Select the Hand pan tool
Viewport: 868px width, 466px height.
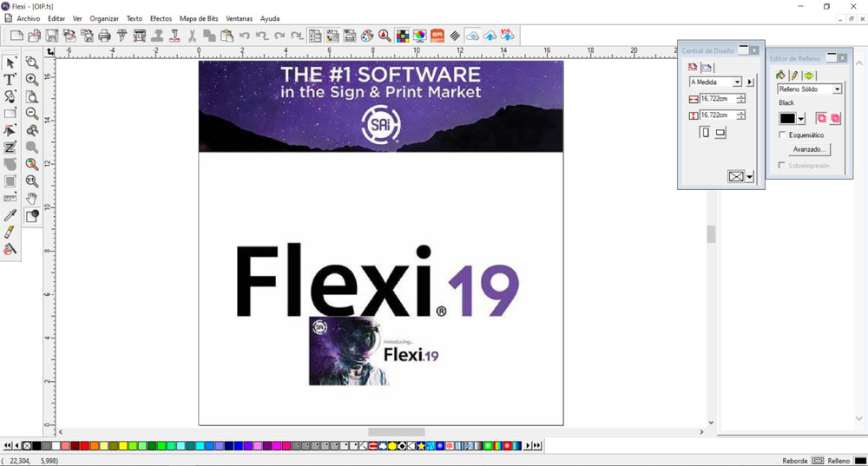click(x=32, y=198)
